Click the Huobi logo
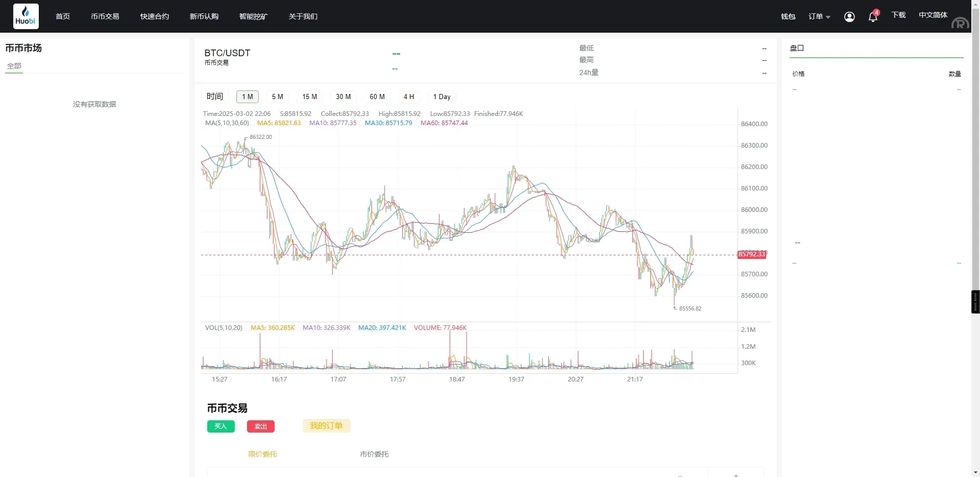The width and height of the screenshot is (980, 477). (26, 16)
